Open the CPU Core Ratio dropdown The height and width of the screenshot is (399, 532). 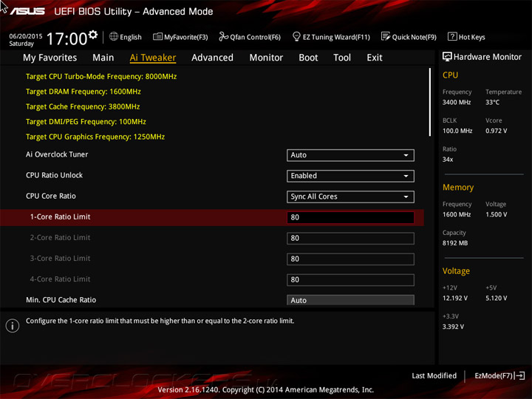[350, 197]
